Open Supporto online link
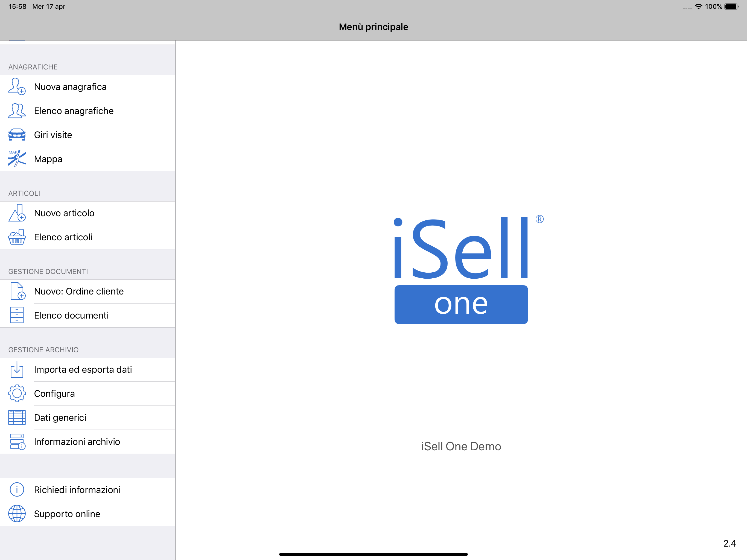This screenshot has width=747, height=560. point(87,514)
